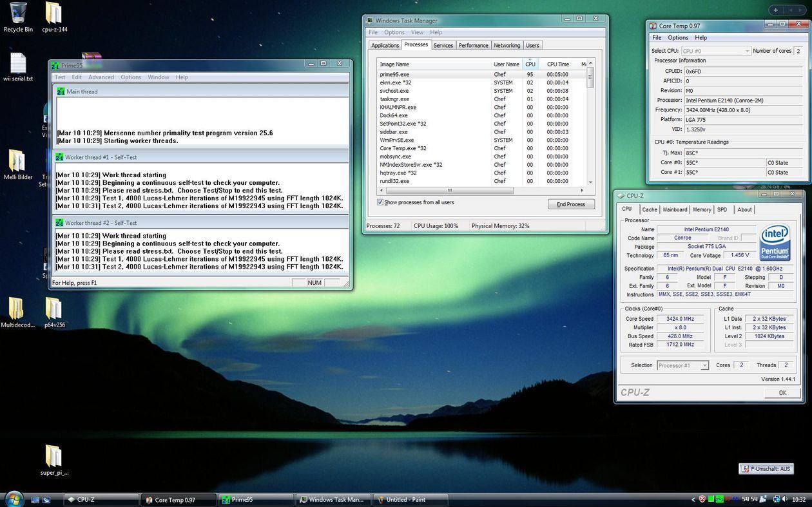This screenshot has height=507, width=812.
Task: Open the Window menu in Prime95
Action: pyautogui.click(x=159, y=77)
